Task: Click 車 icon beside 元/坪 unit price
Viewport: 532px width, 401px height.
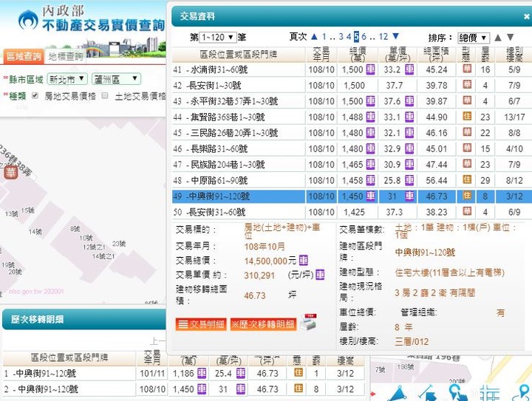Action: [320, 275]
